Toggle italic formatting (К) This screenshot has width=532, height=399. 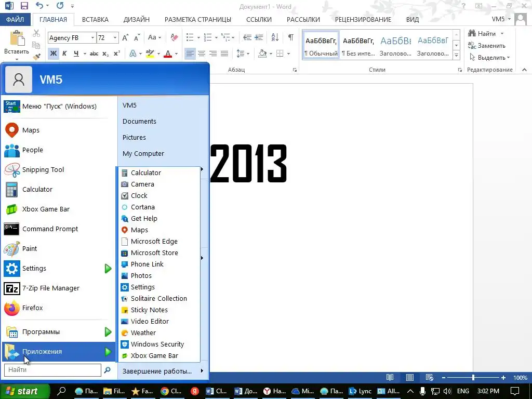coord(64,54)
